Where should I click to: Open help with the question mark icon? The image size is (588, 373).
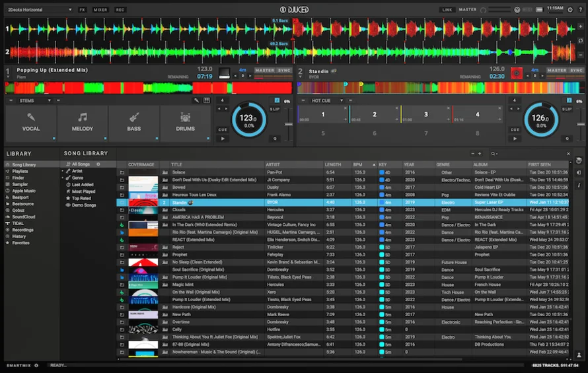pos(580,10)
